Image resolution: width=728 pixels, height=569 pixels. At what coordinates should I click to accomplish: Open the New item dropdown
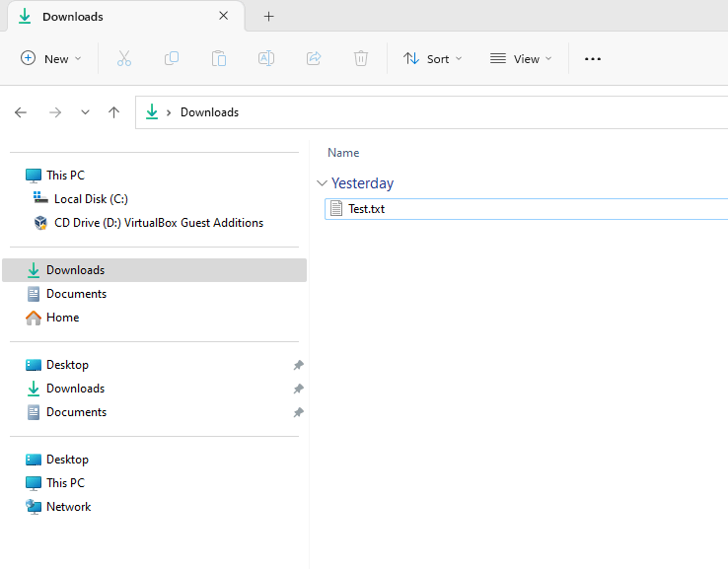tap(51, 58)
